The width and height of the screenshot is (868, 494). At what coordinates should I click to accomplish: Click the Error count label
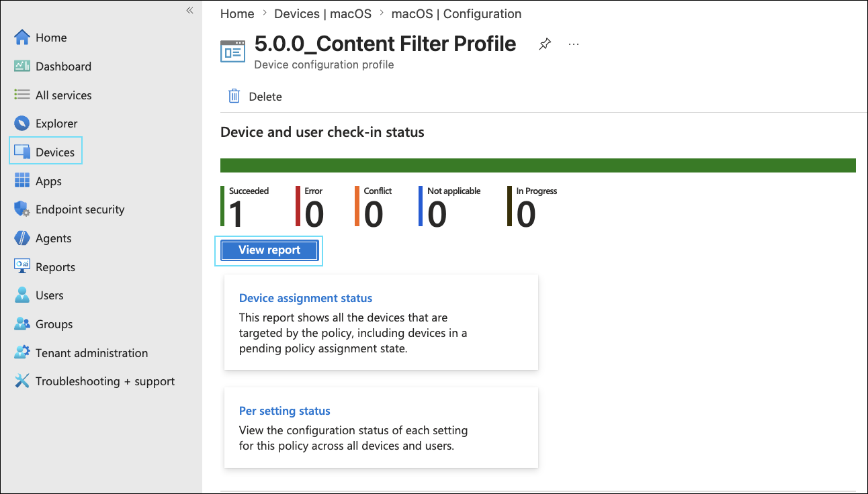click(314, 191)
